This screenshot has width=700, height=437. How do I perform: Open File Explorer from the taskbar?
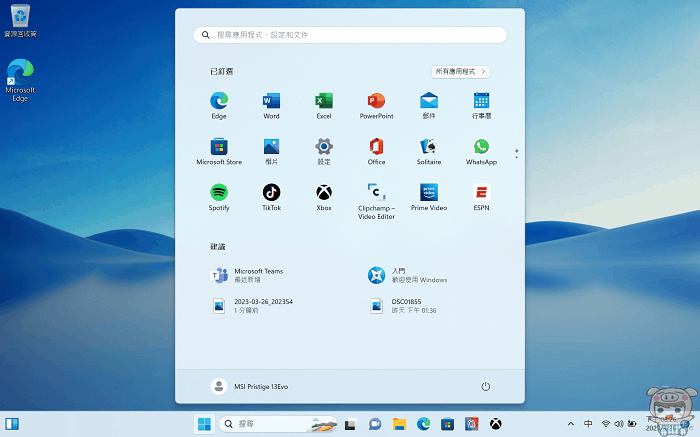[x=399, y=424]
